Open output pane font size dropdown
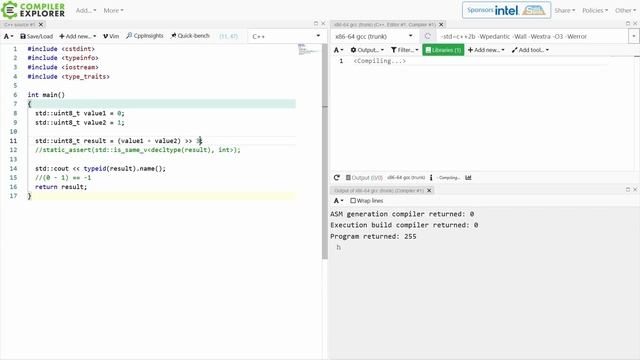Viewport: 640px width, 360px height. [x=338, y=200]
